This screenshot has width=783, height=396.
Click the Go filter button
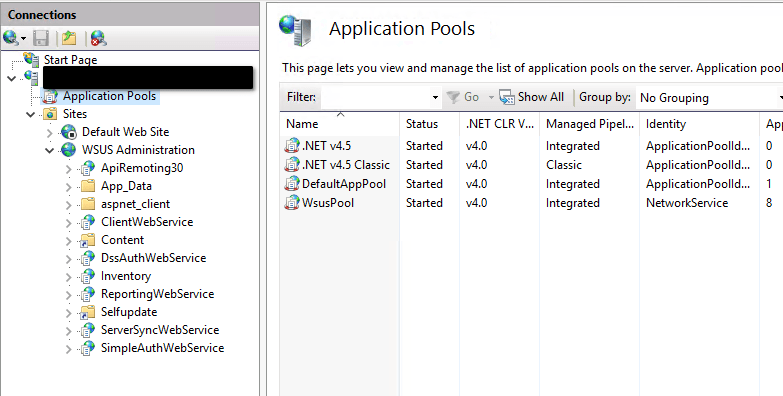pyautogui.click(x=463, y=97)
